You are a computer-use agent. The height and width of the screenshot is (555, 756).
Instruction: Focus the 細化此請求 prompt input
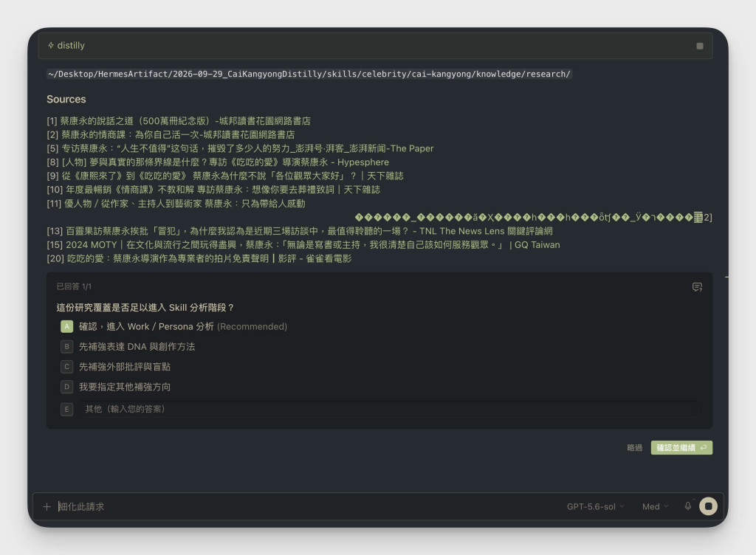click(x=309, y=506)
